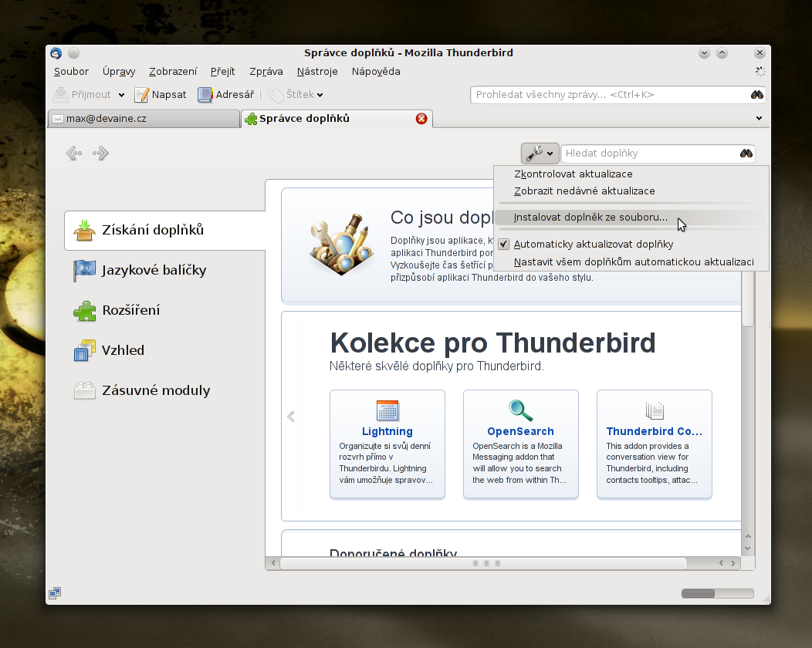This screenshot has width=812, height=648.
Task: Click the Jazykové balíčky flag icon
Action: [x=84, y=270]
